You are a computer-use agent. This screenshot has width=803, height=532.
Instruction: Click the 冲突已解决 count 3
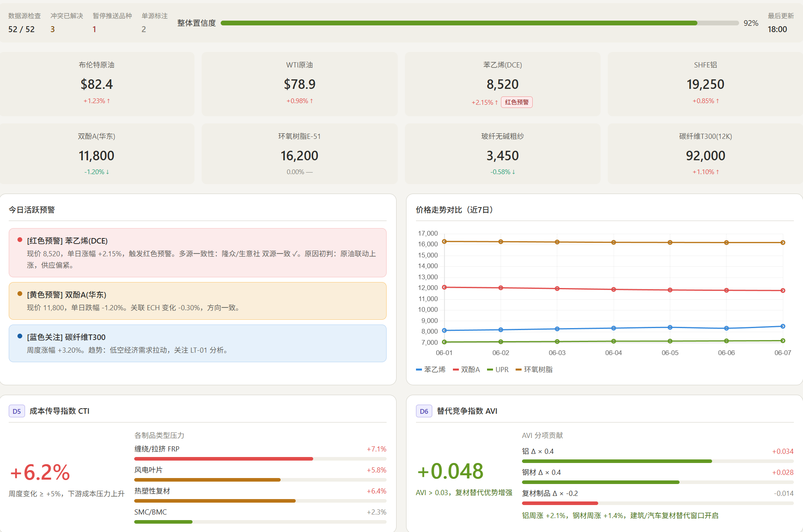click(52, 29)
